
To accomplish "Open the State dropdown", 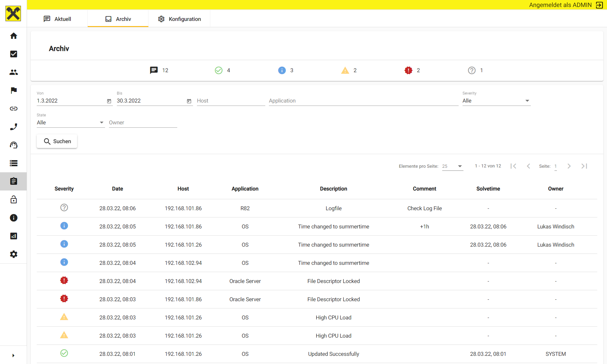I will coord(70,122).
